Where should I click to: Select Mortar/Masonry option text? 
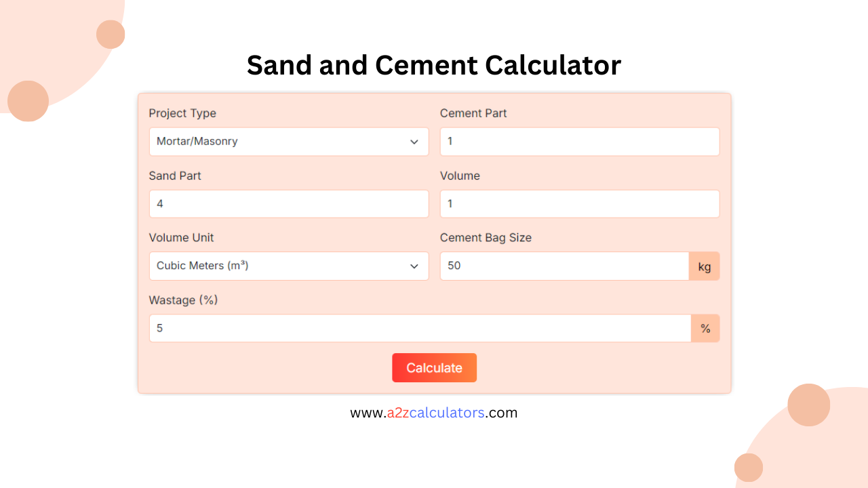195,142
